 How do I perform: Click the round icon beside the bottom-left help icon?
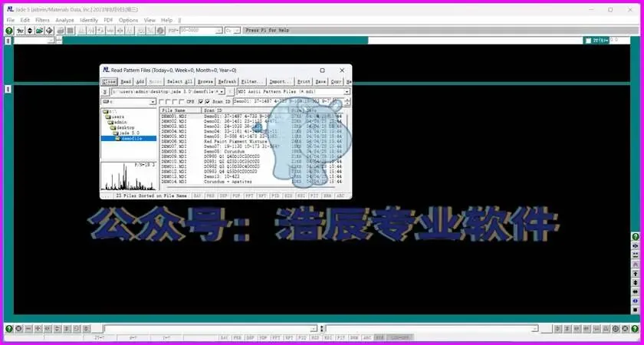(x=18, y=329)
